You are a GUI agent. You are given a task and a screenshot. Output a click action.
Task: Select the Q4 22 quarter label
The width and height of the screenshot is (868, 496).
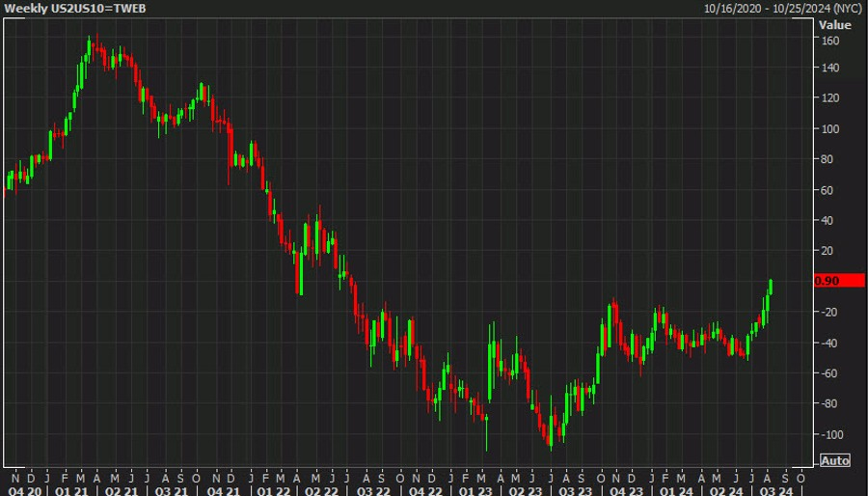tap(425, 491)
